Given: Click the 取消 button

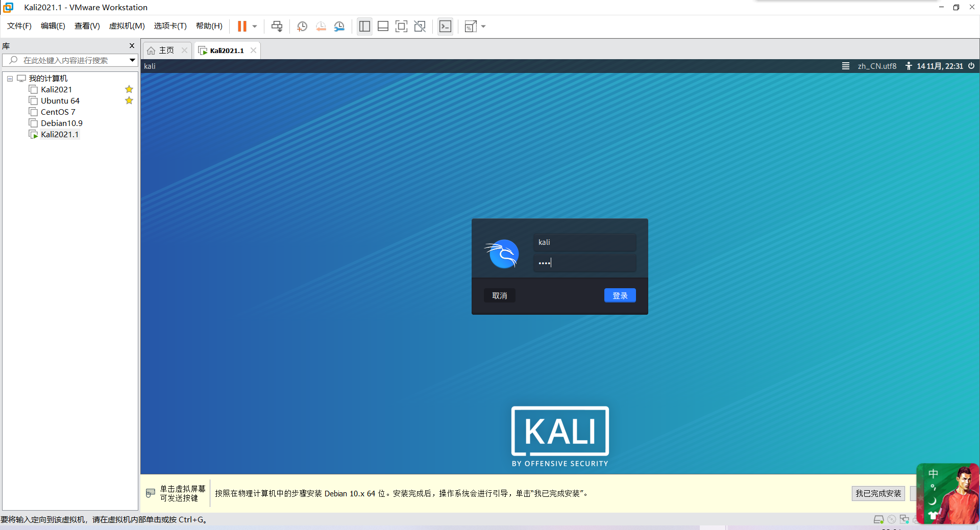Looking at the screenshot, I should 500,295.
